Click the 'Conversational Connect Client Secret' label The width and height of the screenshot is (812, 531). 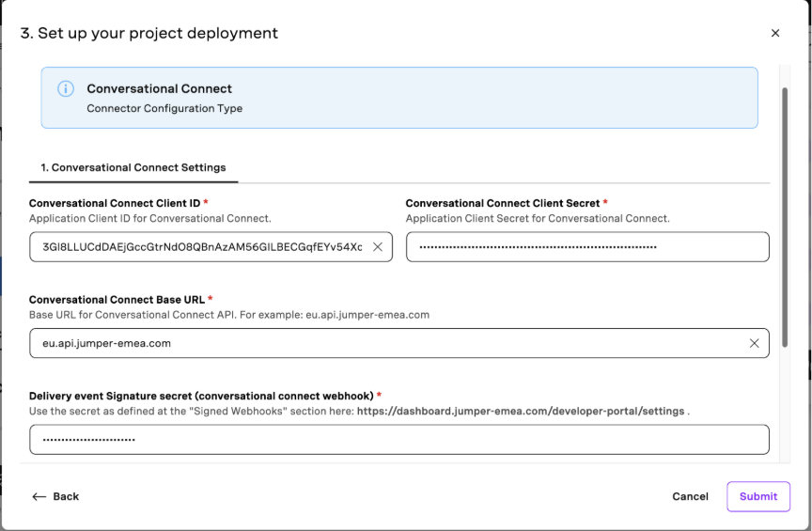502,204
